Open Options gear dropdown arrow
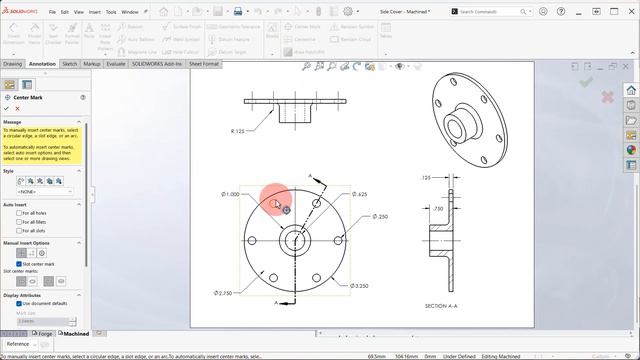The width and height of the screenshot is (640, 360). (x=358, y=12)
